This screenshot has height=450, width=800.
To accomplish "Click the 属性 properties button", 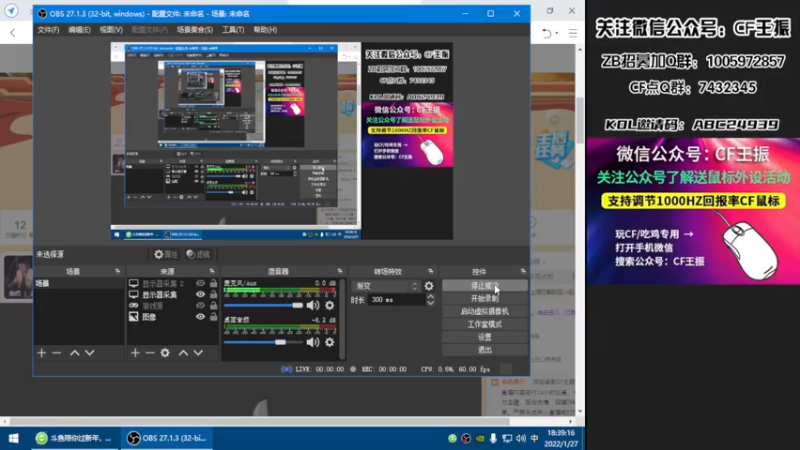I will tap(166, 254).
